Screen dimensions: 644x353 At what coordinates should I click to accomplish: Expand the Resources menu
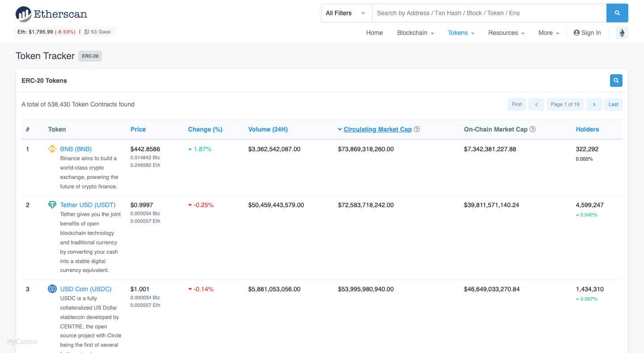506,33
